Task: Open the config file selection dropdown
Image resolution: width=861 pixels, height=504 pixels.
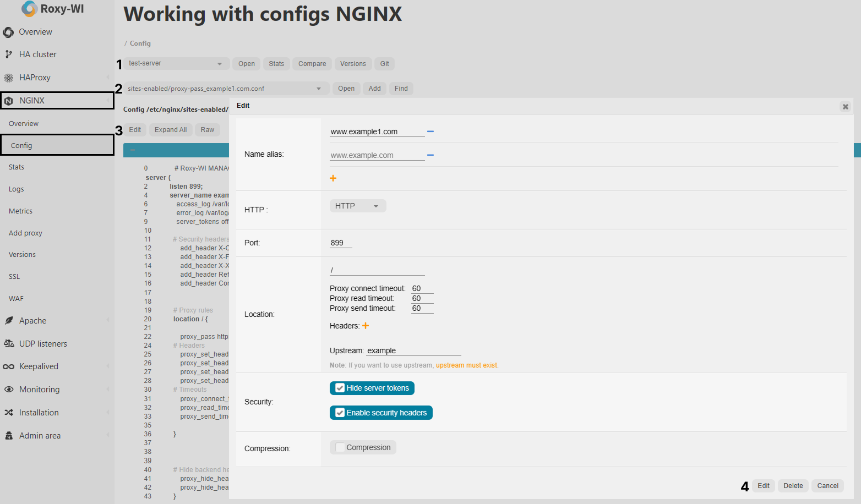Action: pyautogui.click(x=226, y=89)
